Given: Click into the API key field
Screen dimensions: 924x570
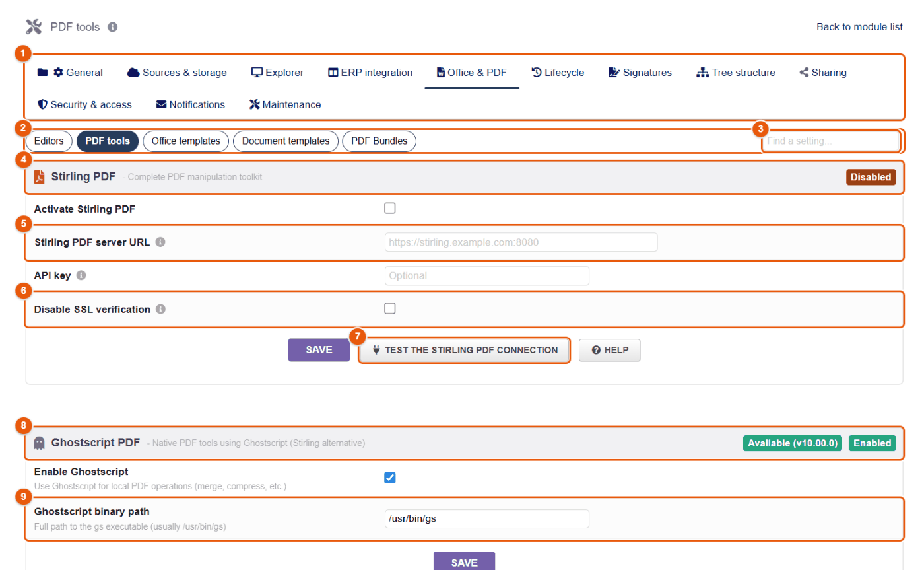Looking at the screenshot, I should point(487,275).
